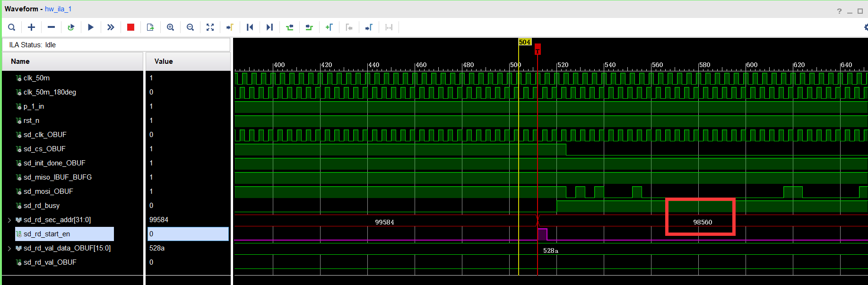This screenshot has width=868, height=285.
Task: Go to cursor with the yellow marker icon
Action: 230,27
